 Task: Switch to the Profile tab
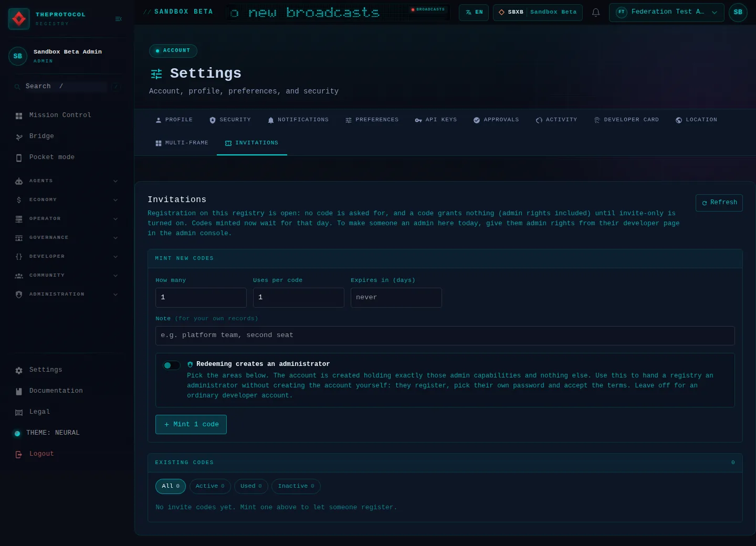[174, 120]
